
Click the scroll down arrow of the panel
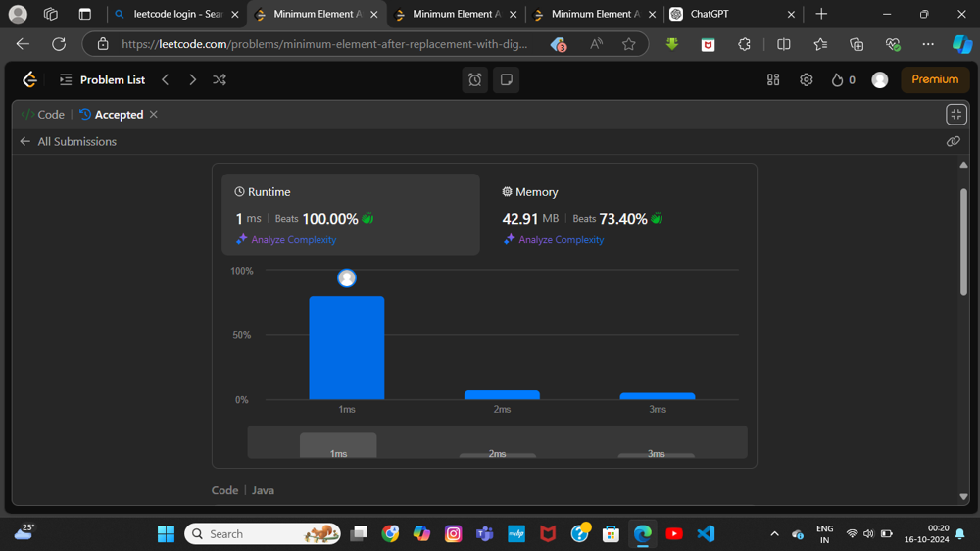click(963, 497)
